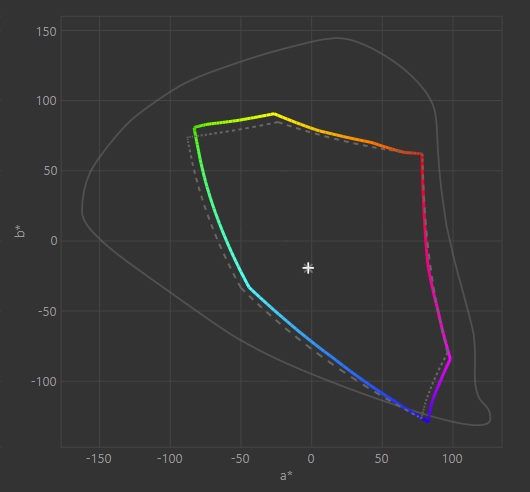Image resolution: width=530 pixels, height=492 pixels.
Task: Select the yellow peak vertex of the gamut
Action: click(273, 114)
